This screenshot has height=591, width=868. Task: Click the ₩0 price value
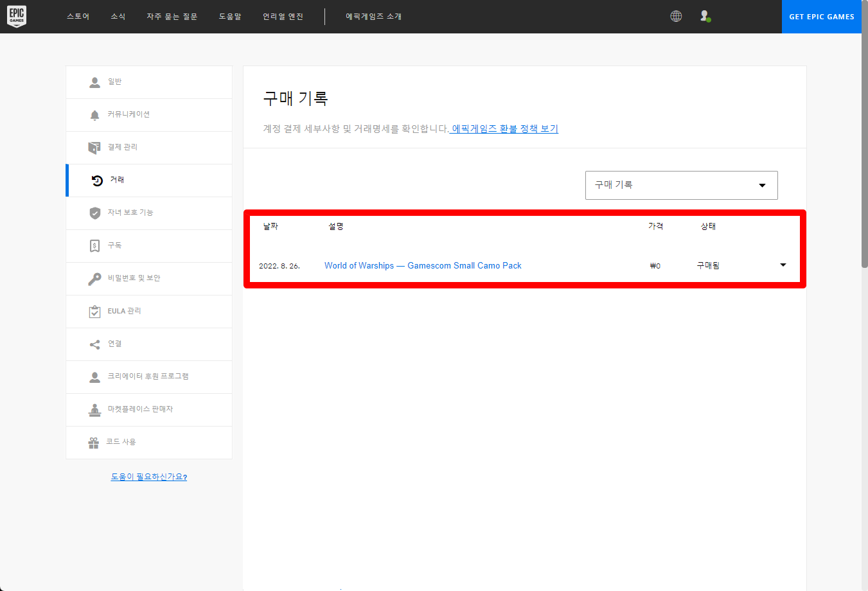point(655,266)
